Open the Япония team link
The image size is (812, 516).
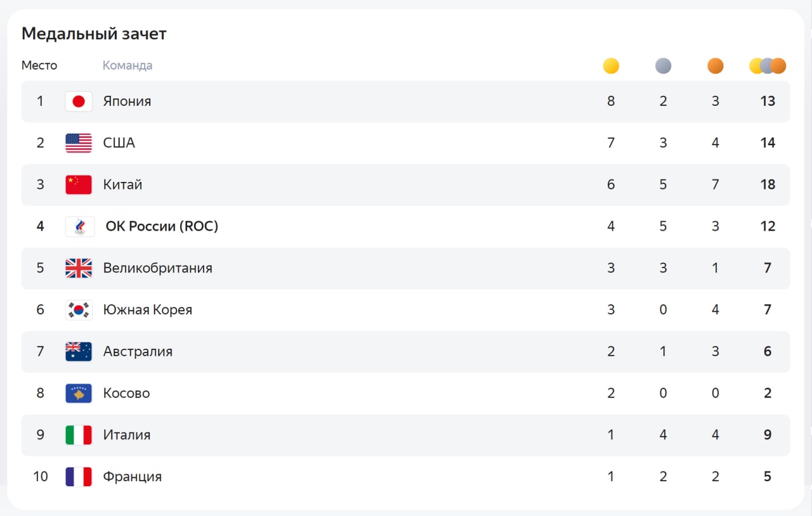point(127,101)
